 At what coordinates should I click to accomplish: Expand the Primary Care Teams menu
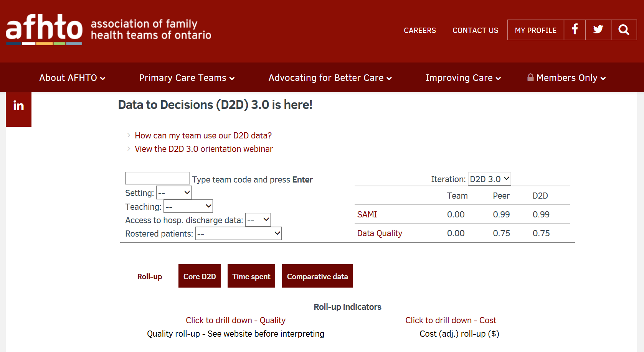187,78
